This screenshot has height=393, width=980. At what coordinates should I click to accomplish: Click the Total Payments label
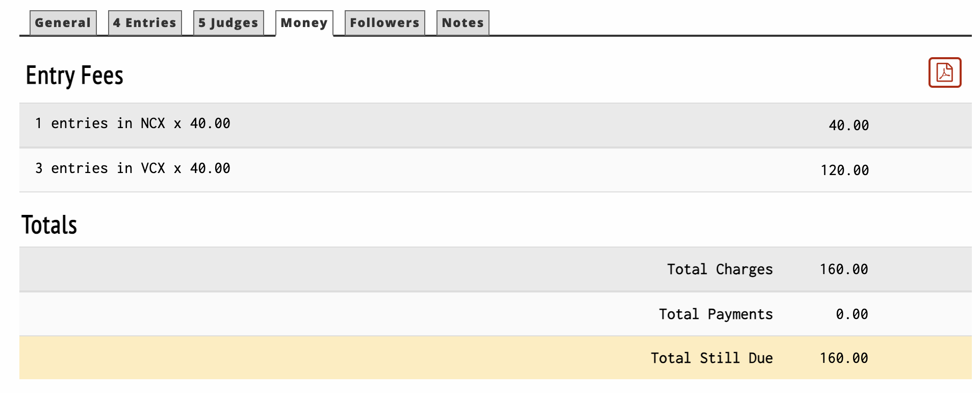(x=715, y=314)
